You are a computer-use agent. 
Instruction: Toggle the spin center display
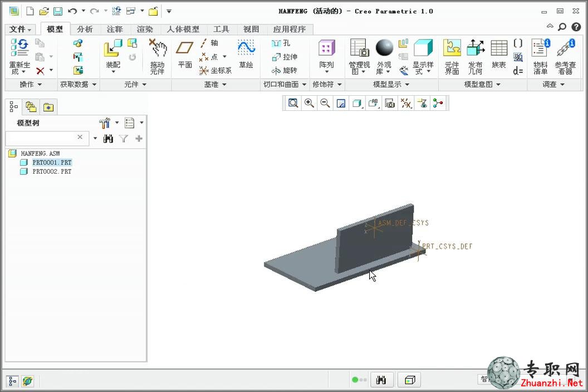[438, 103]
